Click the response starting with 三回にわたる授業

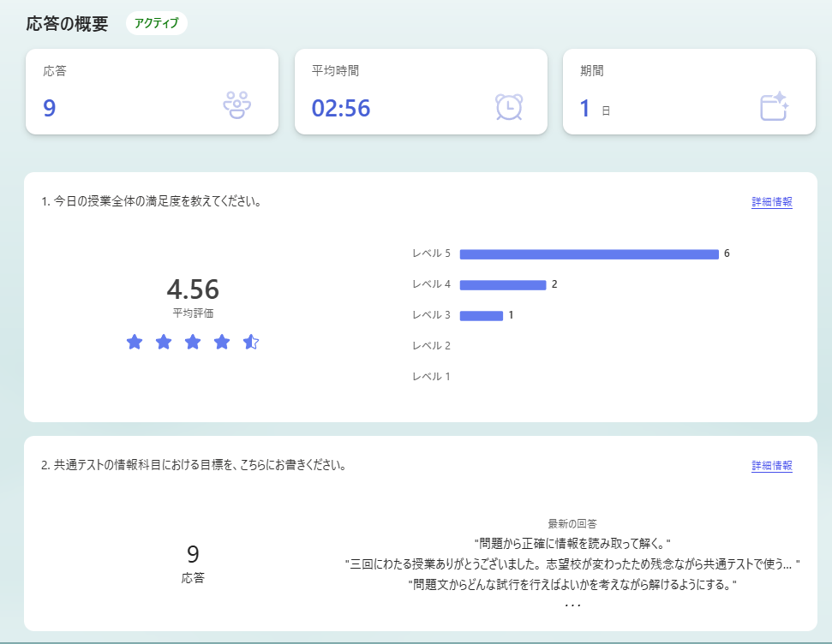pyautogui.click(x=572, y=564)
